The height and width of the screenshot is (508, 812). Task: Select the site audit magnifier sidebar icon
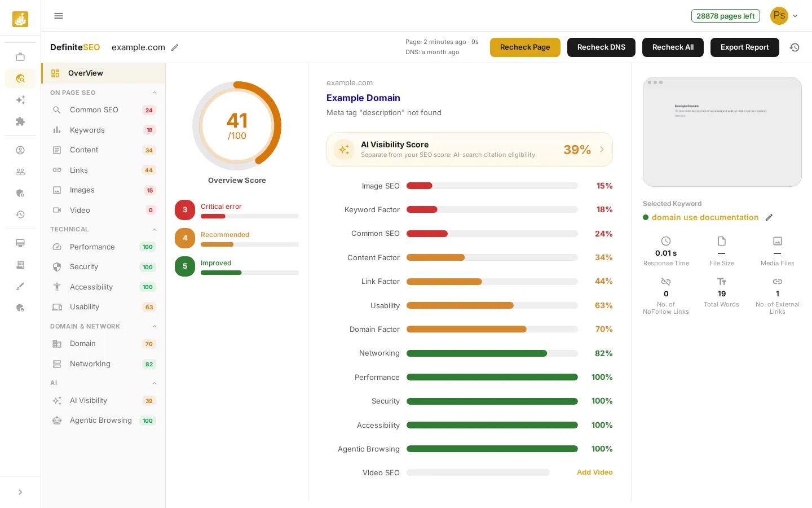point(20,78)
